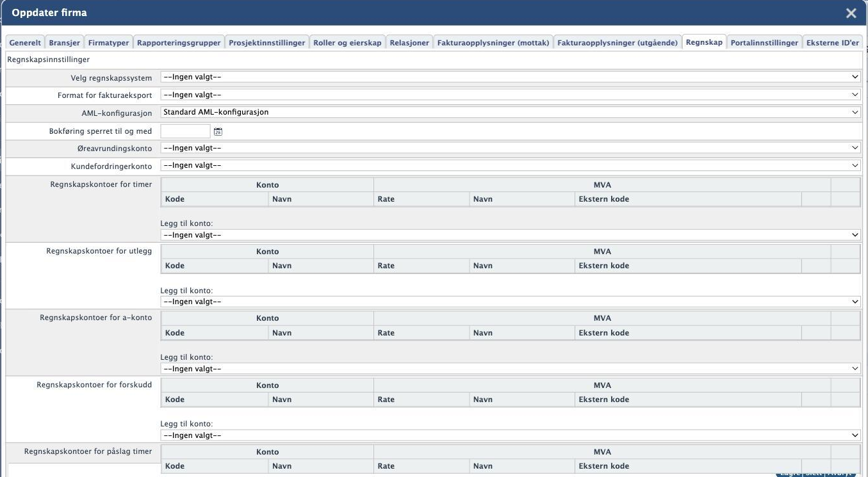Select the Rapporteringsgrupper tab

tap(179, 42)
